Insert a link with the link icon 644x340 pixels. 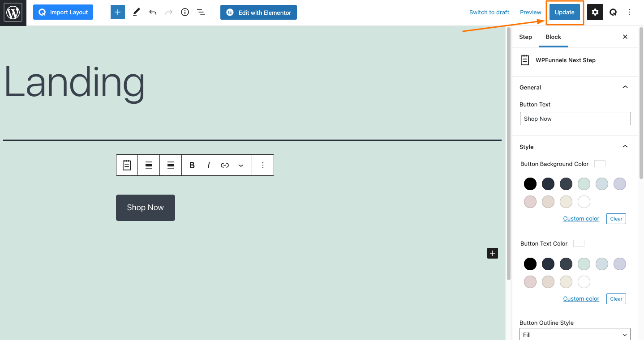pyautogui.click(x=225, y=165)
